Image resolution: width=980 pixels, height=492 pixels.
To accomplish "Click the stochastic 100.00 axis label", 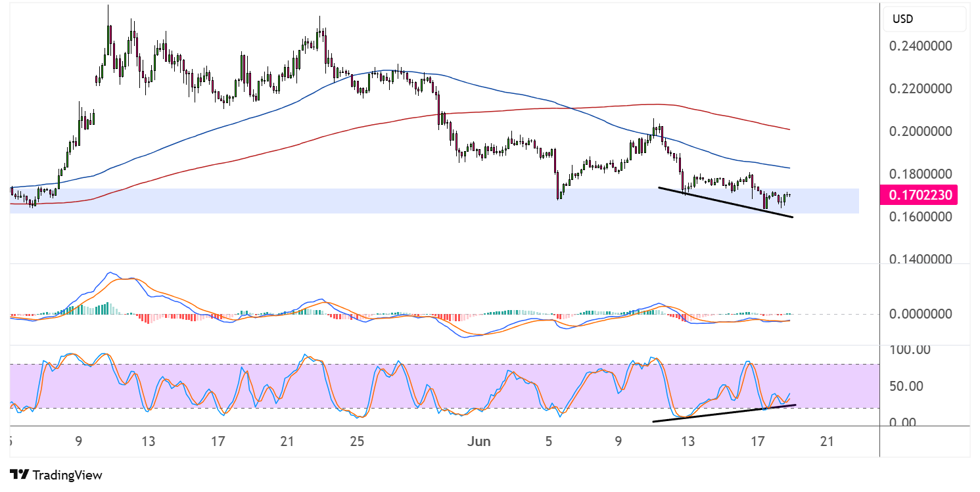I will coord(910,349).
